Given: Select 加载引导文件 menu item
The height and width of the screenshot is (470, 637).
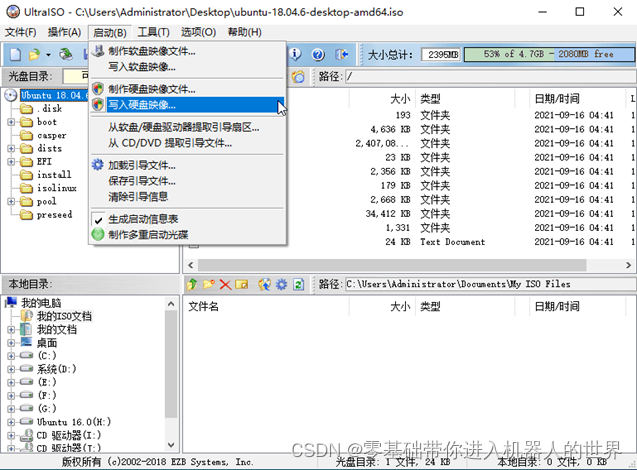Looking at the screenshot, I should pyautogui.click(x=141, y=166).
